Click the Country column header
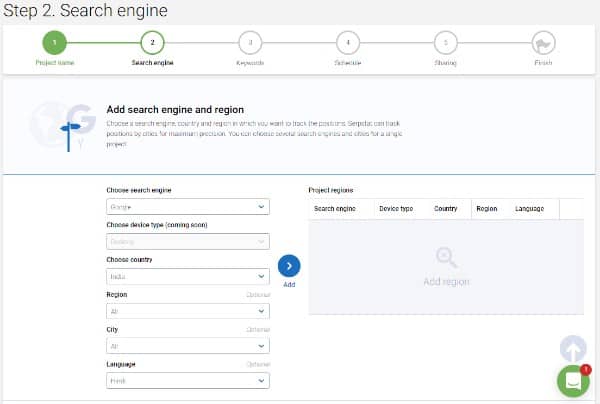The height and width of the screenshot is (404, 600). point(445,209)
